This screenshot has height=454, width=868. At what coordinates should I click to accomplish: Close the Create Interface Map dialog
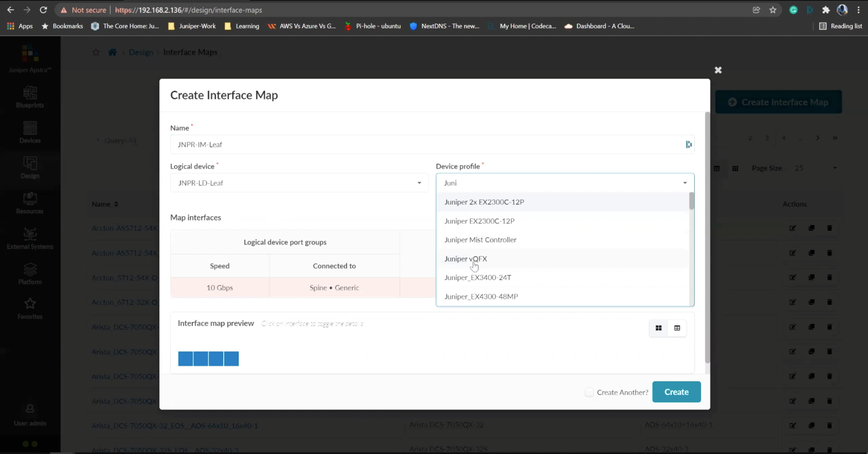point(718,70)
